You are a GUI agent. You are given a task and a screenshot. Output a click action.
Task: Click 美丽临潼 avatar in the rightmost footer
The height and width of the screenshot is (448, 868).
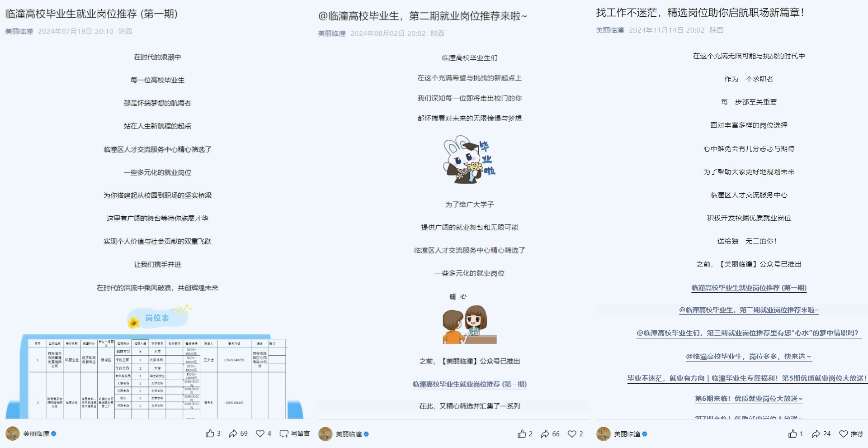click(x=604, y=434)
